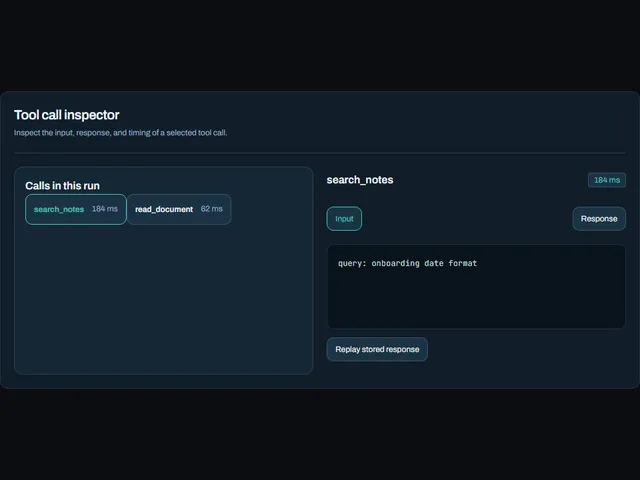640x480 pixels.
Task: Click the Tool call inspector heading
Action: pos(67,115)
